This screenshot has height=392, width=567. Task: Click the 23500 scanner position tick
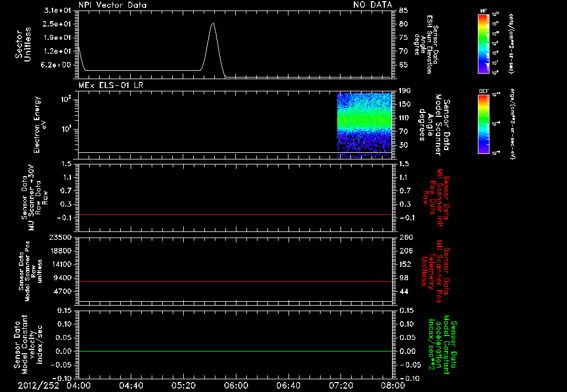[60, 237]
